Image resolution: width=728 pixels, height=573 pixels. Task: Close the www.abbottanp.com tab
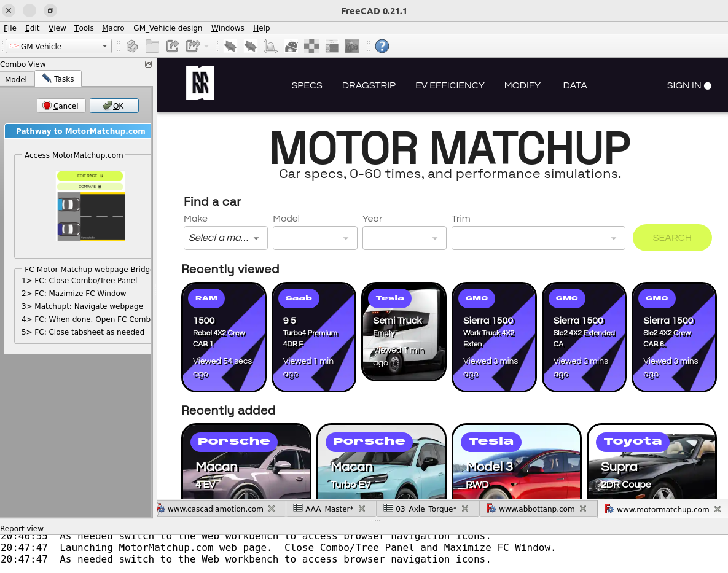pyautogui.click(x=583, y=509)
